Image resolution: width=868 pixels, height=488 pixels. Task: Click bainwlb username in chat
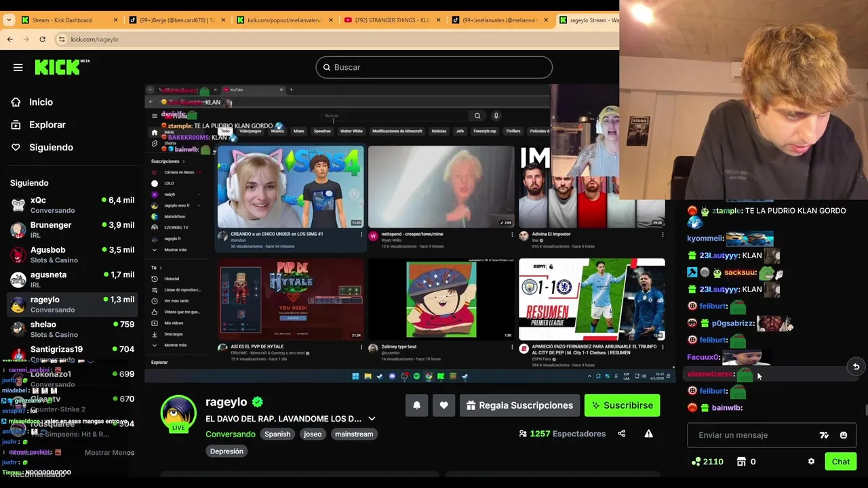tap(726, 408)
